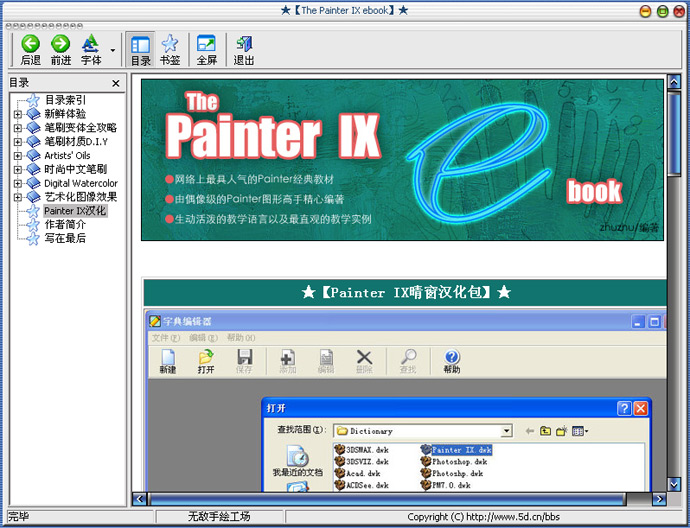
Task: Expand the Digital Watercolor chapter
Action: (x=18, y=183)
